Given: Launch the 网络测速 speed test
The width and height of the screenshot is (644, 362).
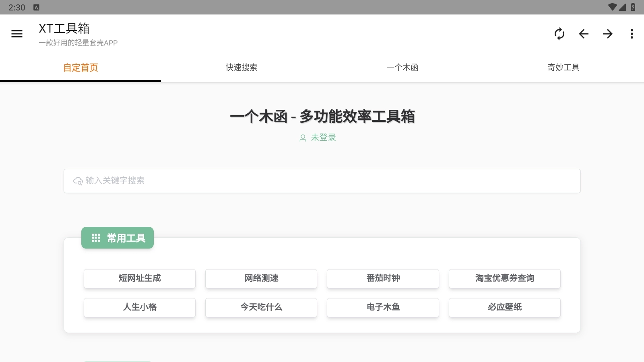Looking at the screenshot, I should coord(261,278).
